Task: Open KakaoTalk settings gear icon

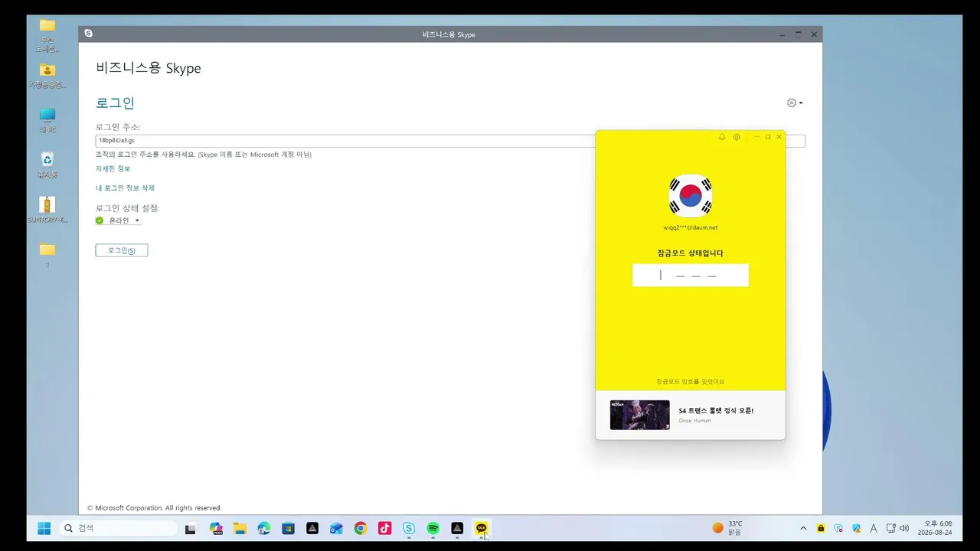Action: tap(737, 137)
